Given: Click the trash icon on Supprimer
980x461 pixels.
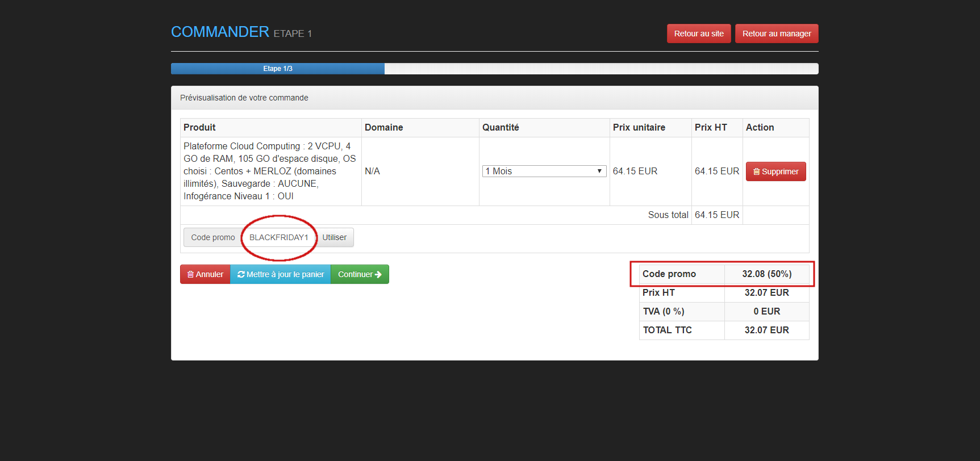Looking at the screenshot, I should pos(757,171).
